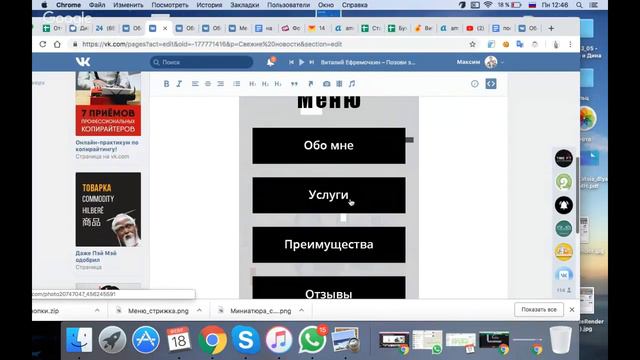
Task: Select the 'Обо мне' menu image
Action: click(329, 146)
